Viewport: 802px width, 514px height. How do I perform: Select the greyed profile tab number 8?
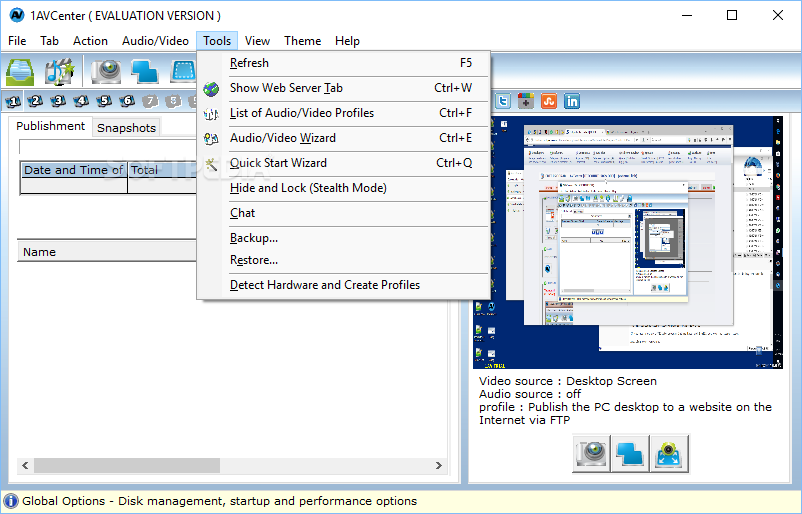pyautogui.click(x=173, y=101)
